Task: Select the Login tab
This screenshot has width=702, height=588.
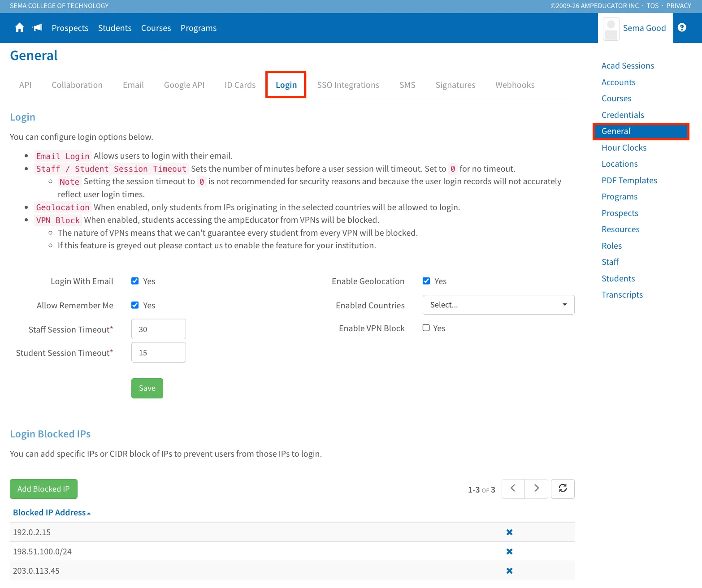Action: [x=286, y=85]
